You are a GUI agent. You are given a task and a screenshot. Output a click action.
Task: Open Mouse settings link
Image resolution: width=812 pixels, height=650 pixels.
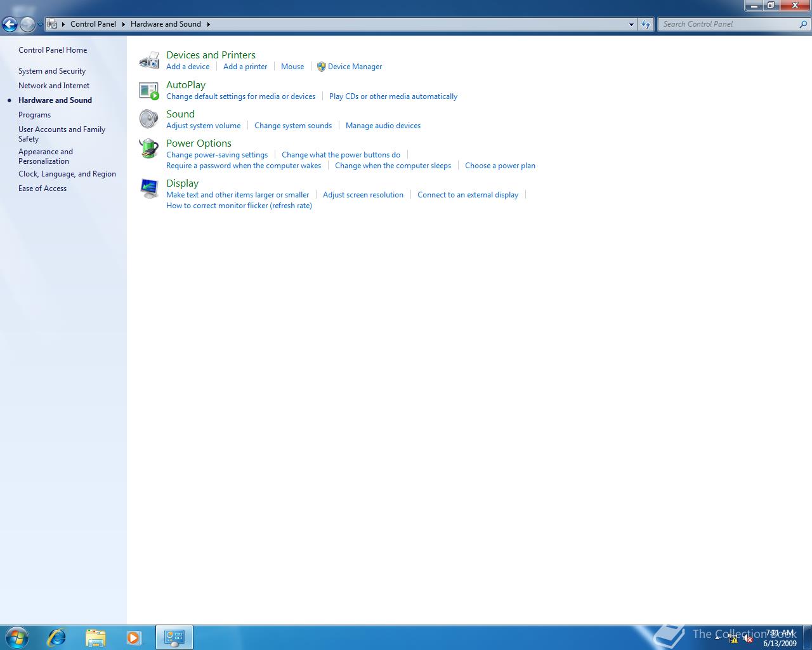[292, 67]
